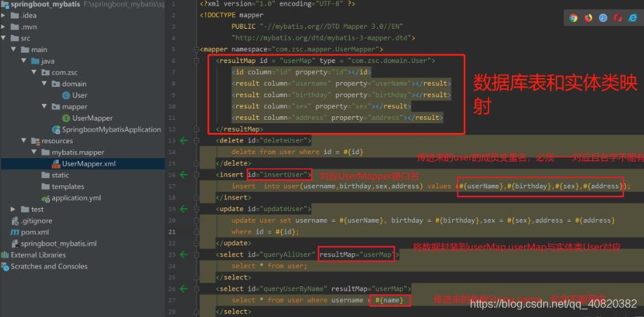
Task: Click #{name} parameter on line 27
Action: (391, 300)
